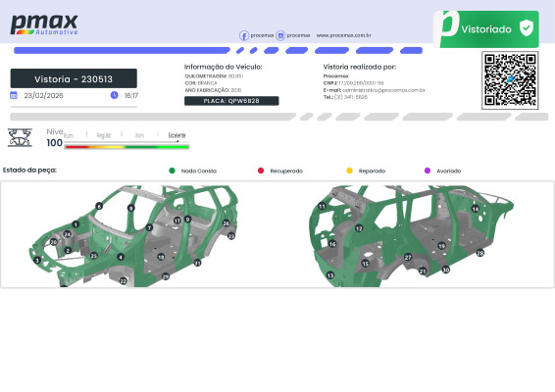This screenshot has height=392, width=555.
Task: Click the red Recuperado legend dot
Action: pyautogui.click(x=261, y=171)
